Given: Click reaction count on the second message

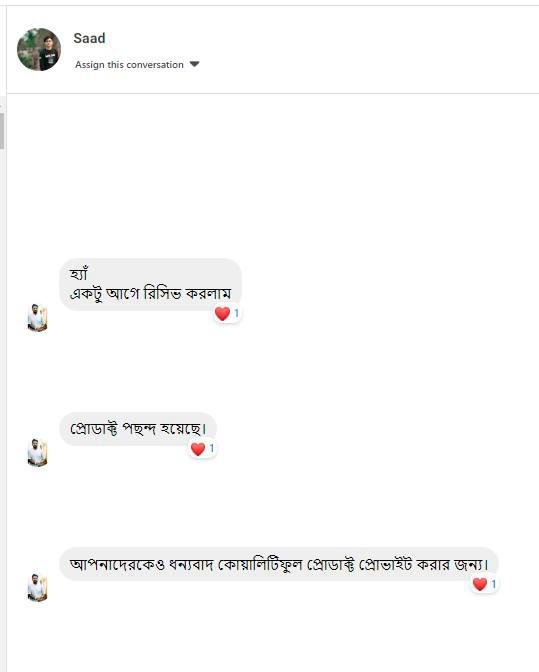Looking at the screenshot, I should coord(211,449).
